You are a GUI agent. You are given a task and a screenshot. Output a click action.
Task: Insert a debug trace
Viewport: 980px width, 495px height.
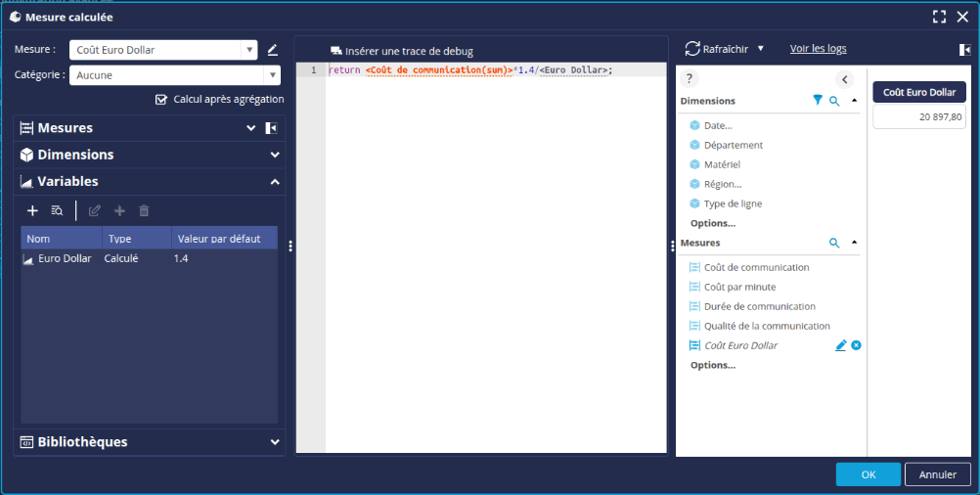(401, 51)
